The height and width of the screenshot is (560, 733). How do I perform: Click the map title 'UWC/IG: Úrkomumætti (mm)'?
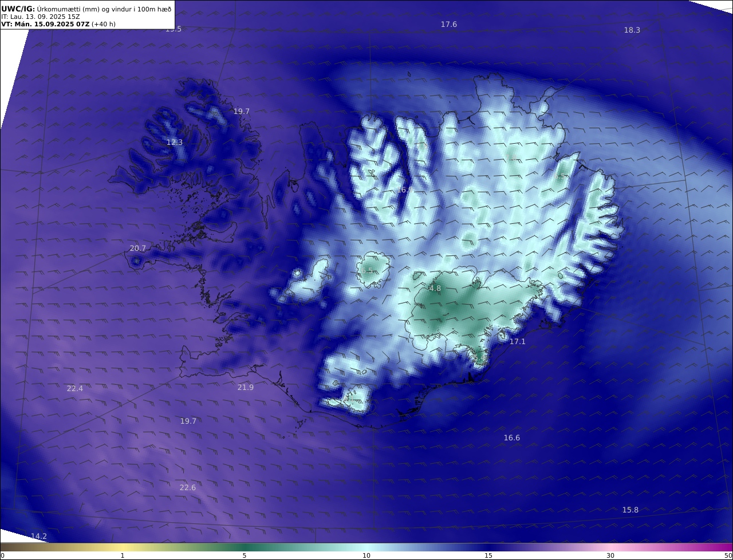(x=50, y=9)
